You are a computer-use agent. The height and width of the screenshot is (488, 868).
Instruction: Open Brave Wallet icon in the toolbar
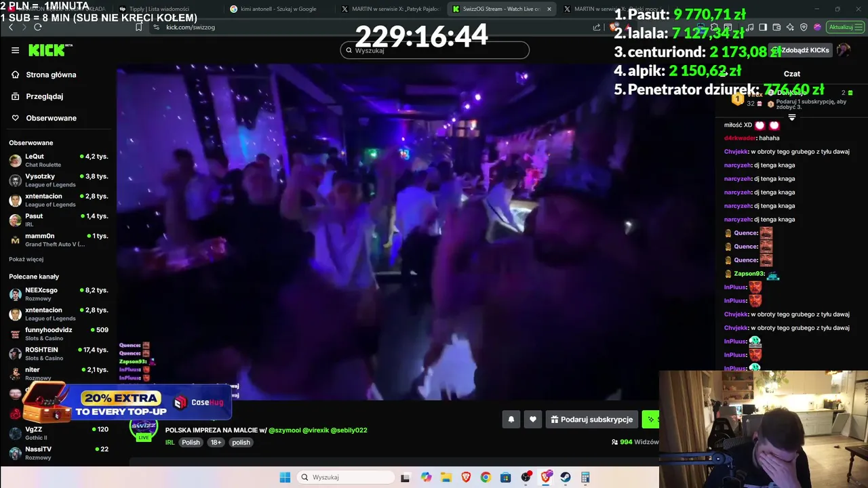(776, 27)
